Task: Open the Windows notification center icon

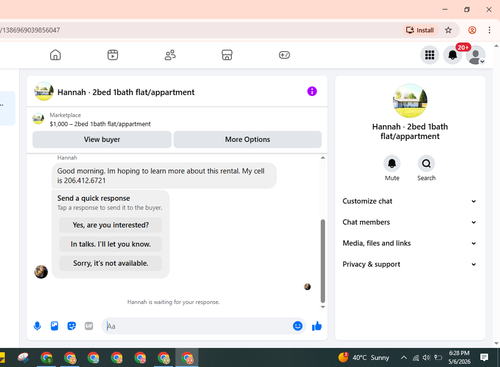Action: coord(484,358)
